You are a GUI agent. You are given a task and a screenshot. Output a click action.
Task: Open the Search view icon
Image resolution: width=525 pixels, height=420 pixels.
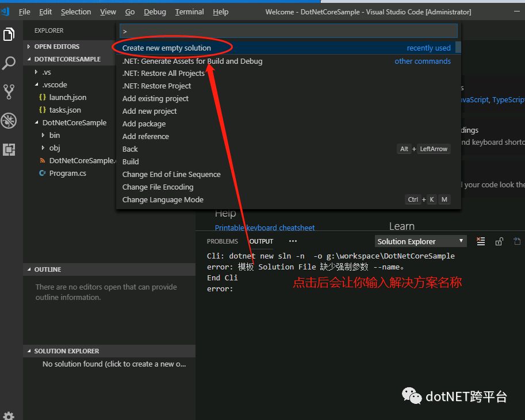pyautogui.click(x=9, y=63)
